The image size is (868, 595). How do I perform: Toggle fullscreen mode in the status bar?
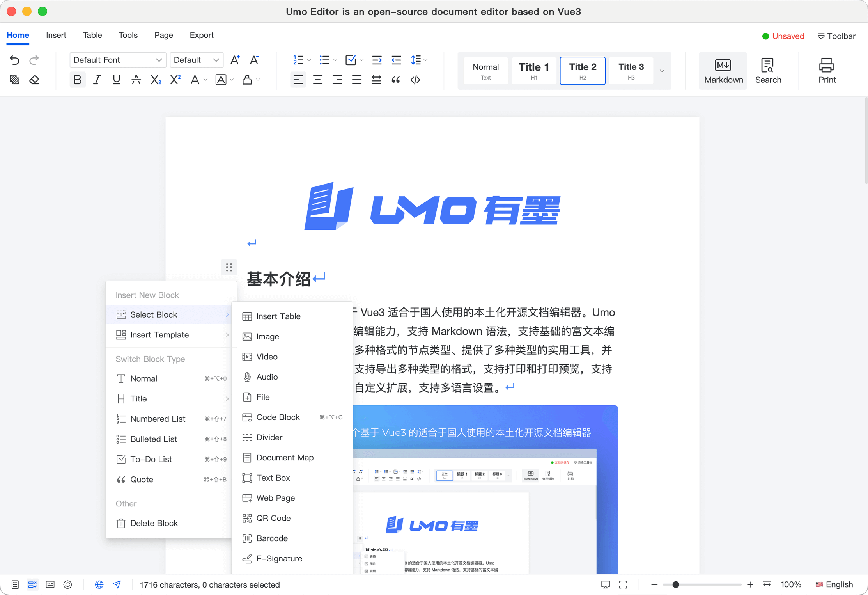click(x=623, y=584)
